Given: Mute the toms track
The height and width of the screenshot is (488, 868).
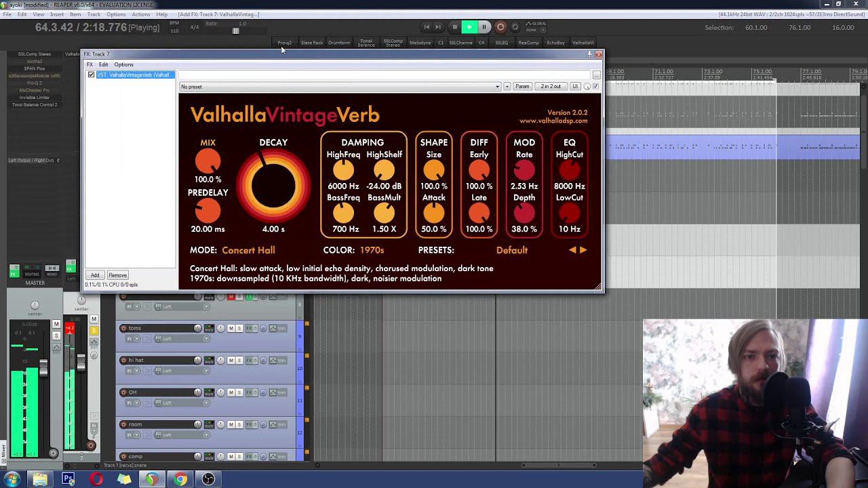Looking at the screenshot, I should coord(231,328).
